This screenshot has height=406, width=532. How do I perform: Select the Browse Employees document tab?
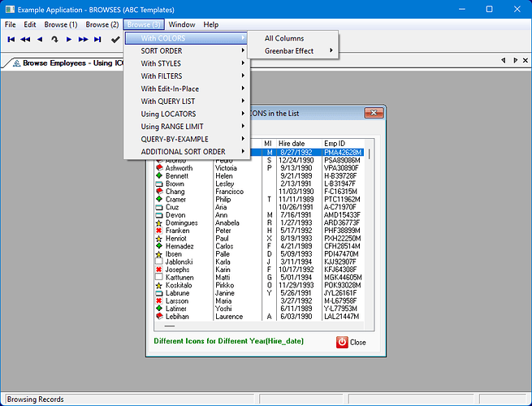[x=67, y=63]
